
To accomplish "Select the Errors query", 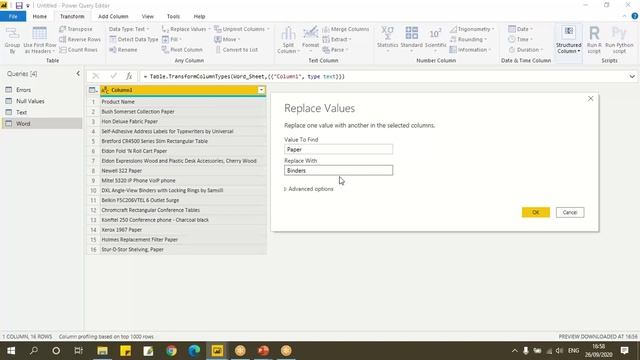I will (42, 89).
